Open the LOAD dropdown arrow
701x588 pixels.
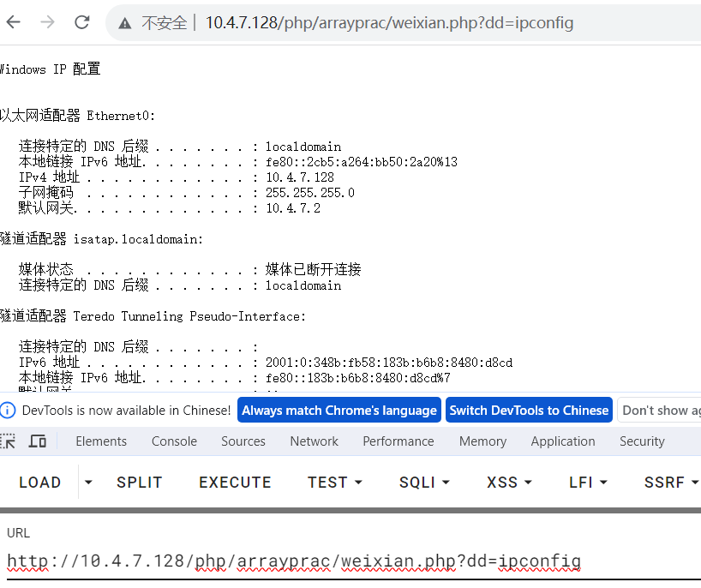(x=88, y=482)
